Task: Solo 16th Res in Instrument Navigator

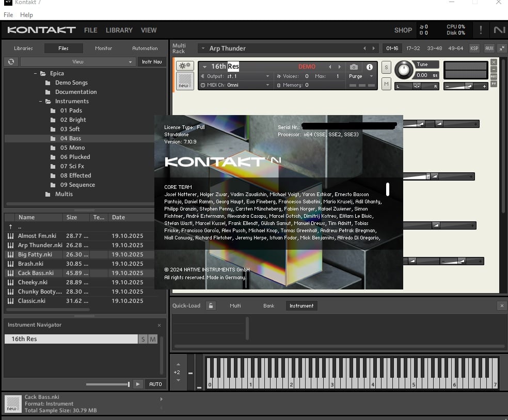Action: point(143,339)
